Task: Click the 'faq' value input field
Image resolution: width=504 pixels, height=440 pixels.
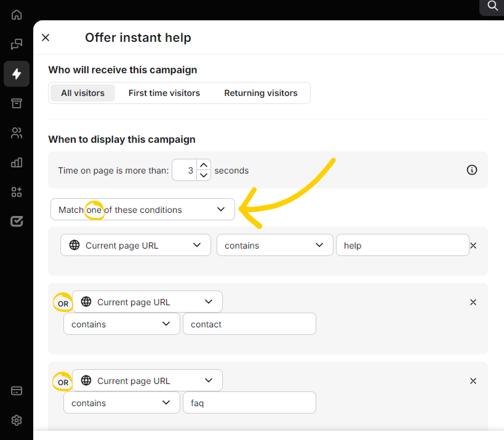Action: point(250,402)
